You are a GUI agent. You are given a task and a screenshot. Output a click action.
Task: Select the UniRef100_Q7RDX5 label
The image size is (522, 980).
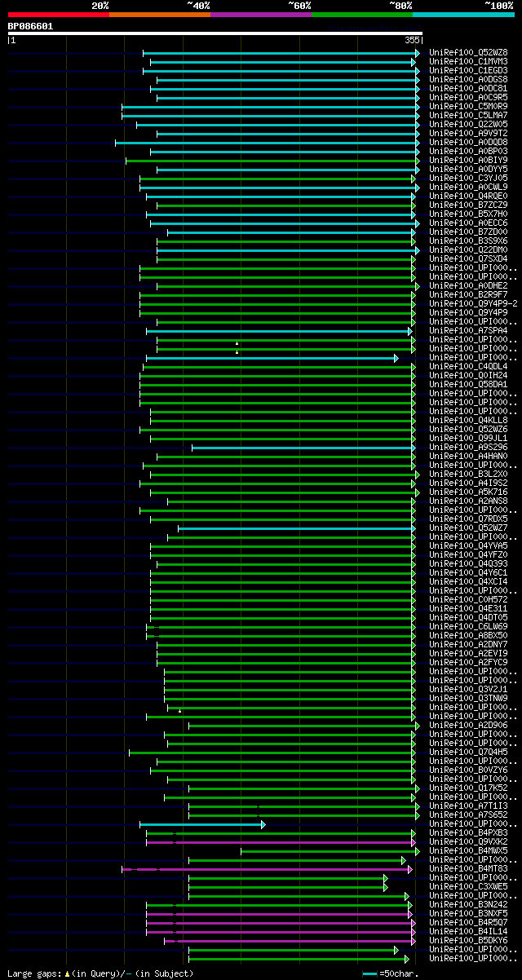point(468,519)
